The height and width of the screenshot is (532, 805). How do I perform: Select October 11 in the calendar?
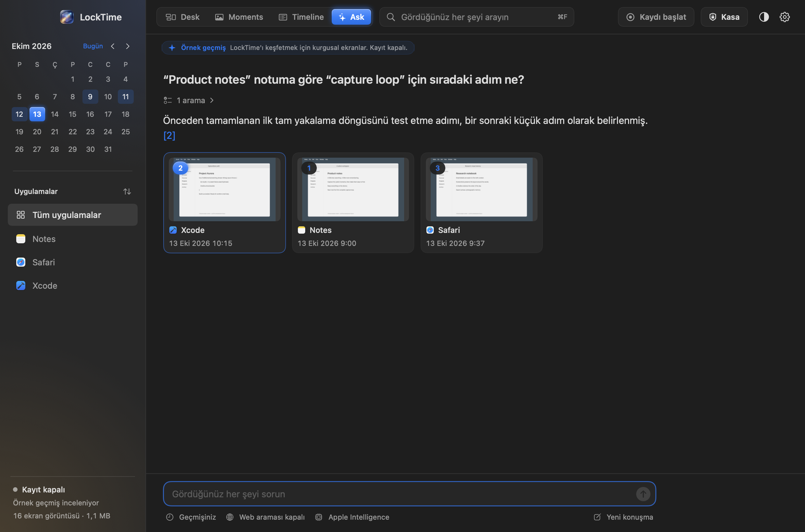click(x=126, y=97)
